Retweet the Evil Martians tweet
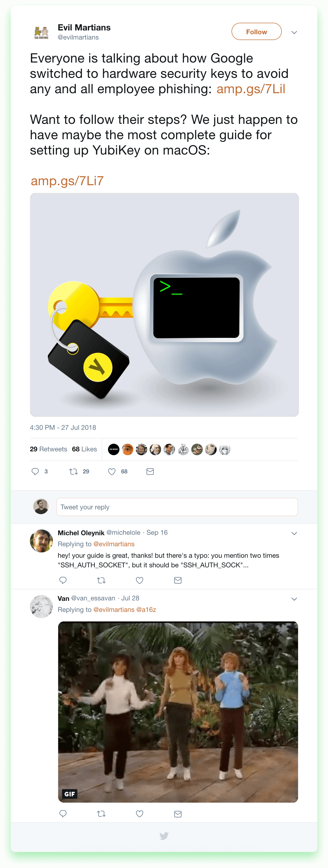 [x=74, y=471]
